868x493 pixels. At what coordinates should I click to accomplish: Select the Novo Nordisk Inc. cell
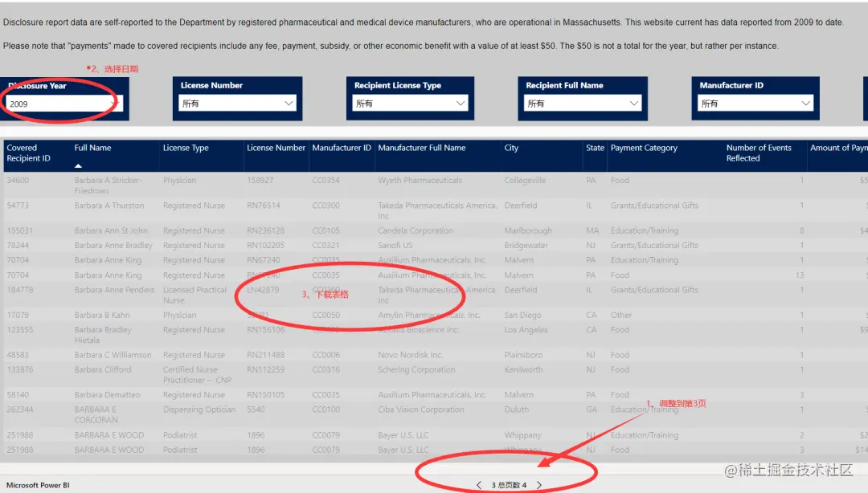pos(410,355)
